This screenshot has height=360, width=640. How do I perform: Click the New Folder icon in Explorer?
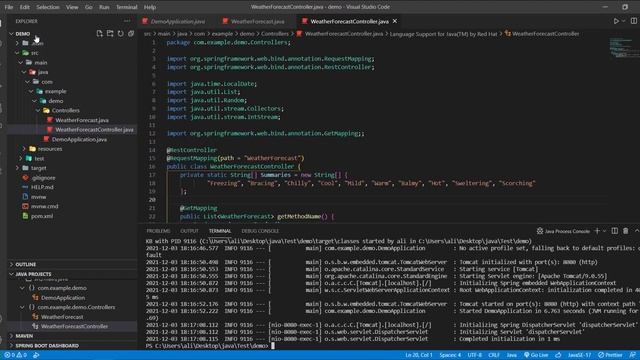click(x=110, y=33)
